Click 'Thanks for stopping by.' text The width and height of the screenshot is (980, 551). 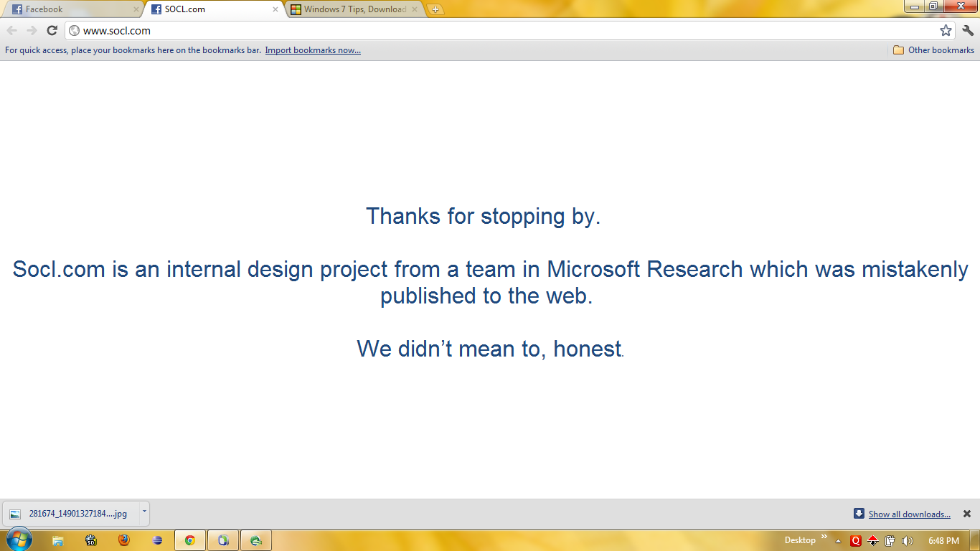[x=483, y=216]
